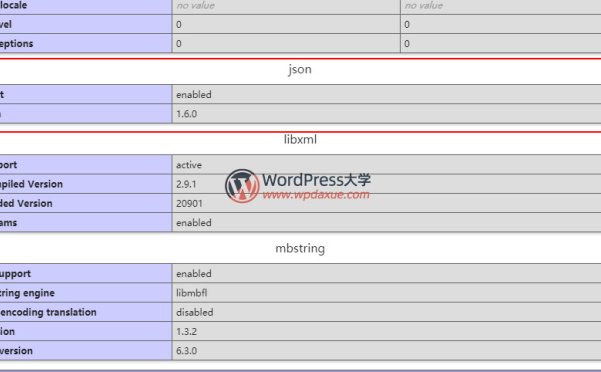Click the 'version' label beside 6.3.0

16,351
